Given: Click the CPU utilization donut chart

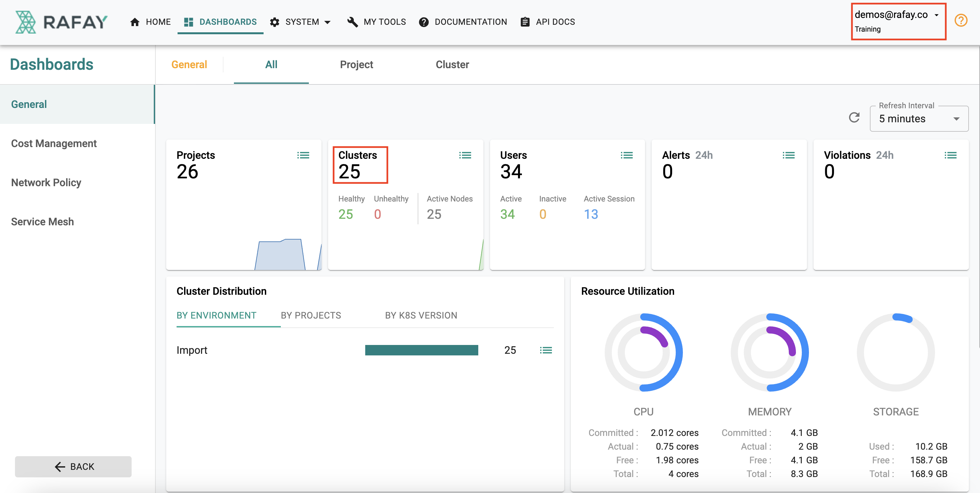Looking at the screenshot, I should 644,352.
